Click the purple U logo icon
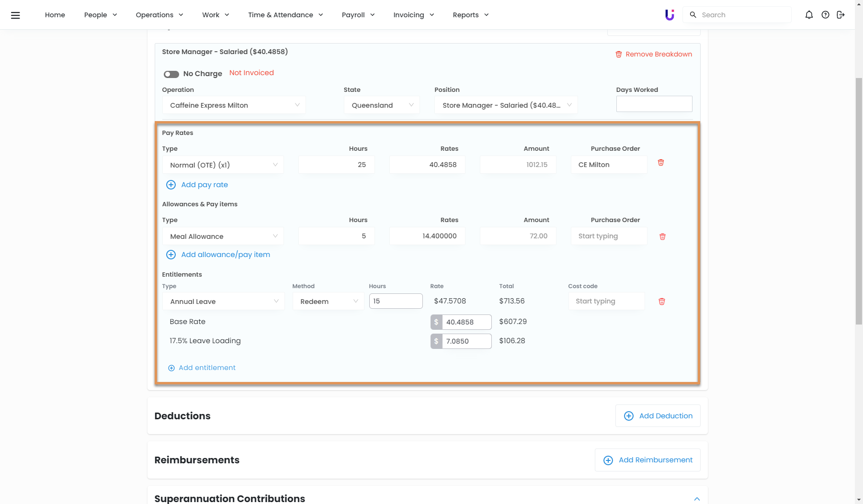The width and height of the screenshot is (863, 504). point(670,15)
